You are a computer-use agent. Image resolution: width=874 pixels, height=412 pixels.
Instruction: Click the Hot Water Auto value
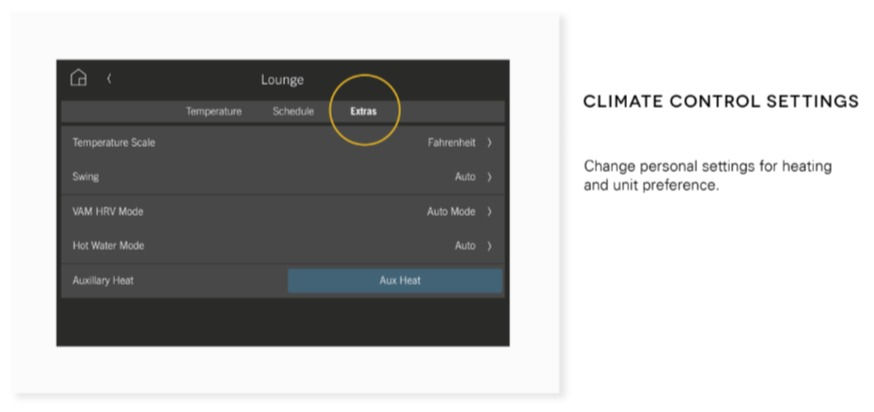(x=465, y=246)
